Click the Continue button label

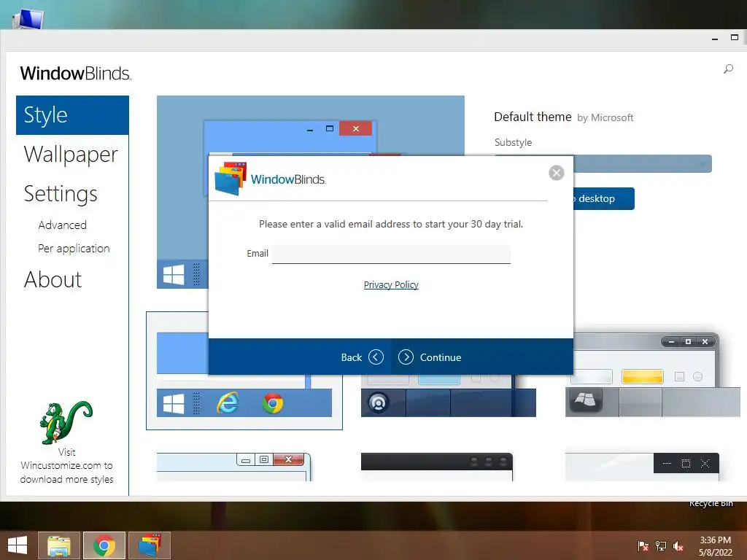tap(441, 357)
